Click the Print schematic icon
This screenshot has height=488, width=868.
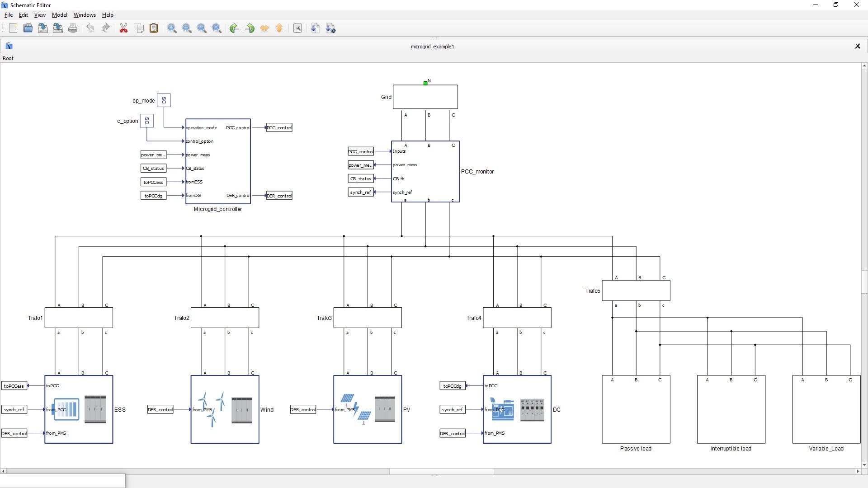tap(73, 28)
